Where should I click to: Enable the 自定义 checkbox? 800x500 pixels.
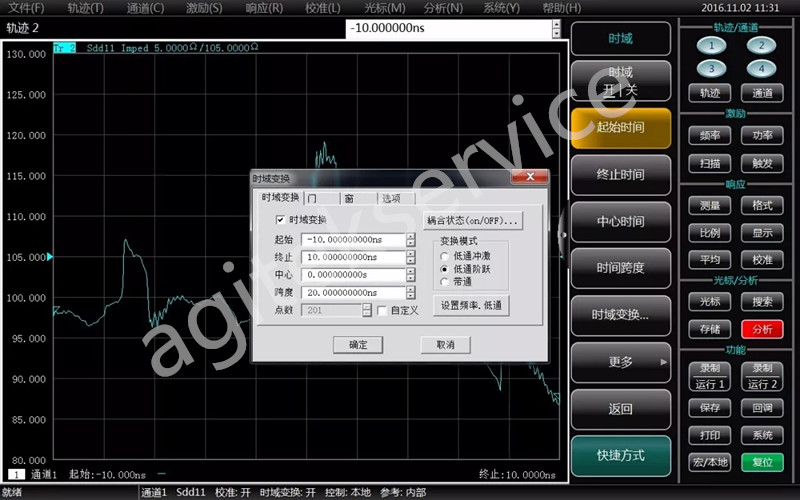(382, 311)
